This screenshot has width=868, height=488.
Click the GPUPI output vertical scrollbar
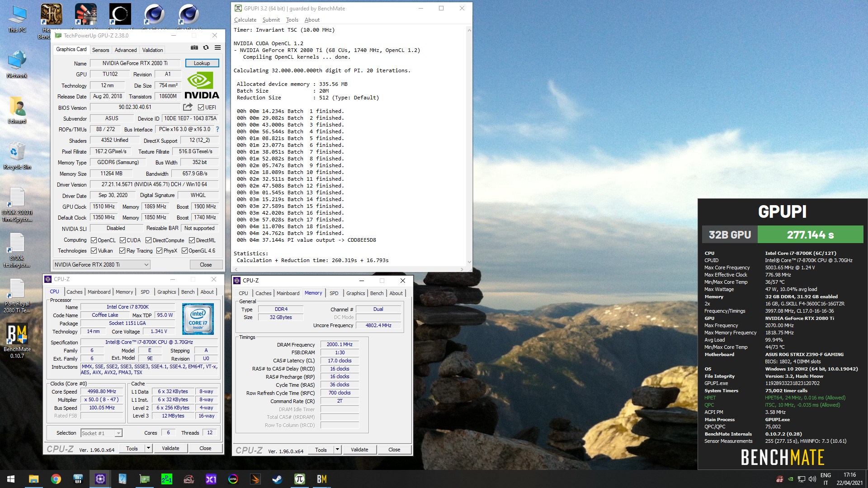tap(469, 146)
